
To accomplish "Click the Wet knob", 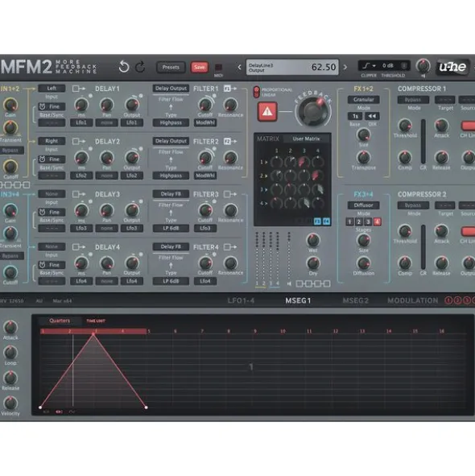I will 313,240.
